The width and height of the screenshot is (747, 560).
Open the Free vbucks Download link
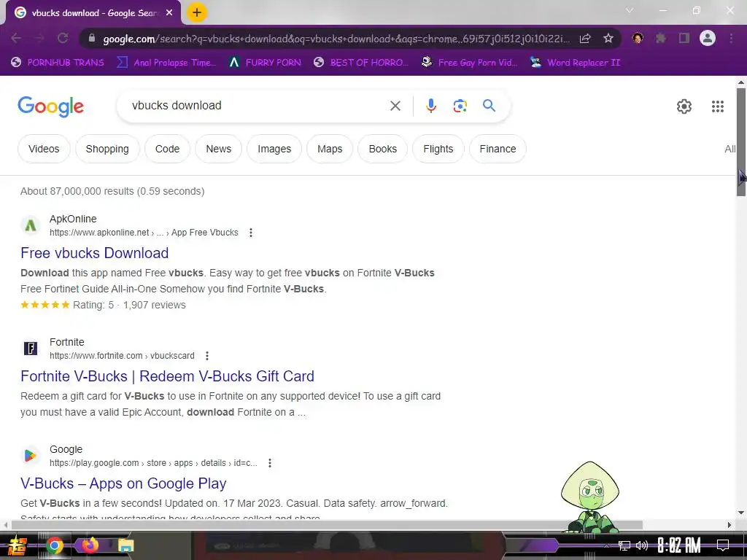(94, 253)
